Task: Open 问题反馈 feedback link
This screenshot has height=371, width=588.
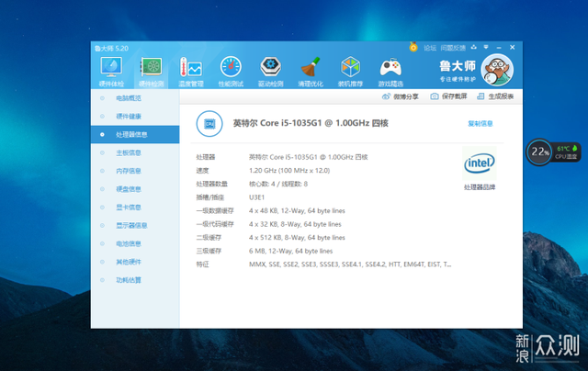Action: 453,48
